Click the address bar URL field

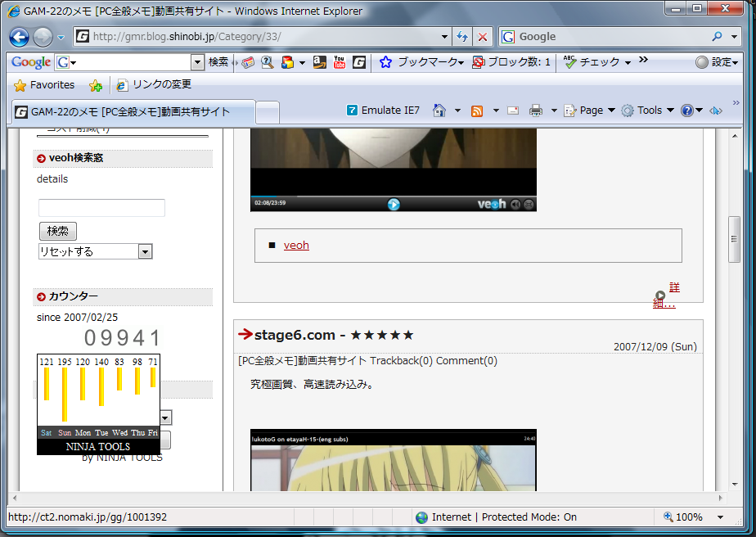click(263, 37)
